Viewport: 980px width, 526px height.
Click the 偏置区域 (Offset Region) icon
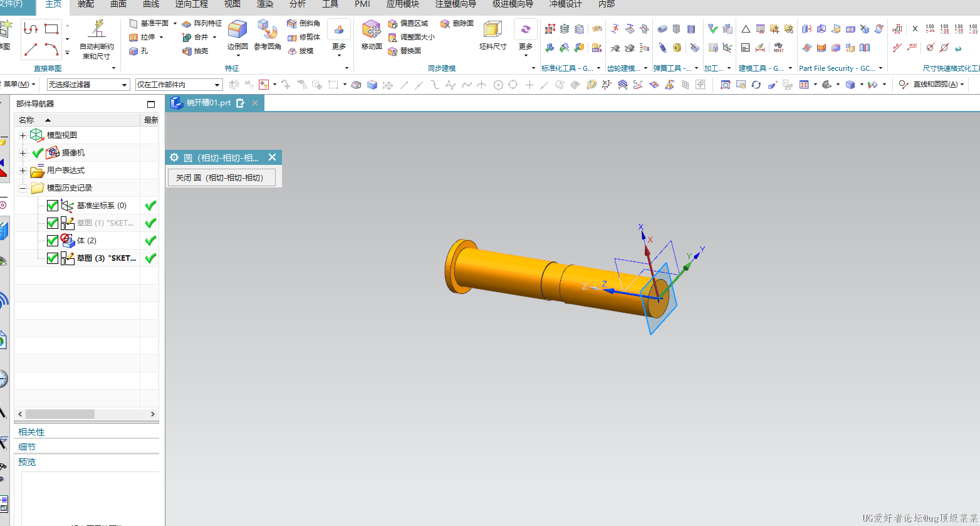(x=393, y=23)
